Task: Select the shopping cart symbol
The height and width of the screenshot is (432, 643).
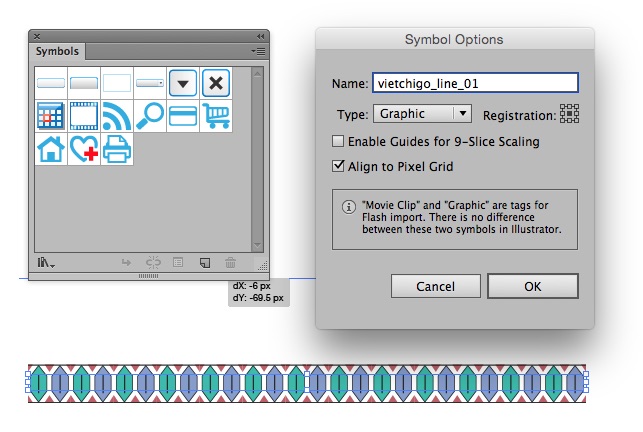Action: click(216, 116)
